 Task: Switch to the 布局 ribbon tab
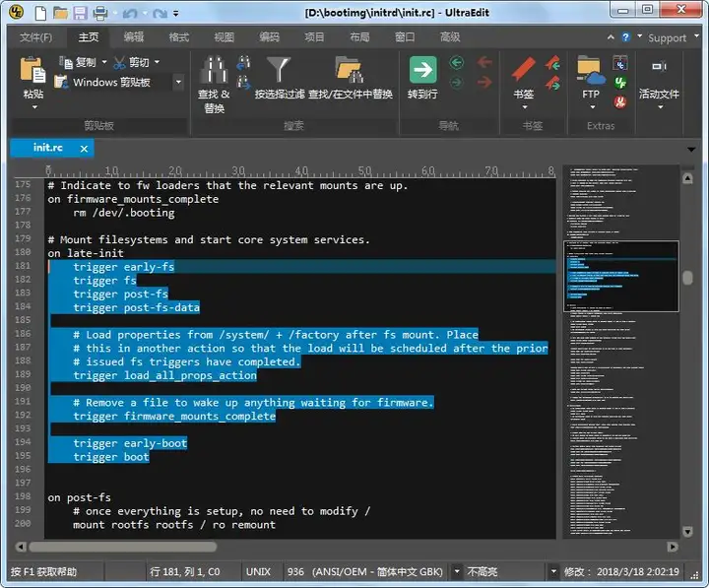click(359, 37)
